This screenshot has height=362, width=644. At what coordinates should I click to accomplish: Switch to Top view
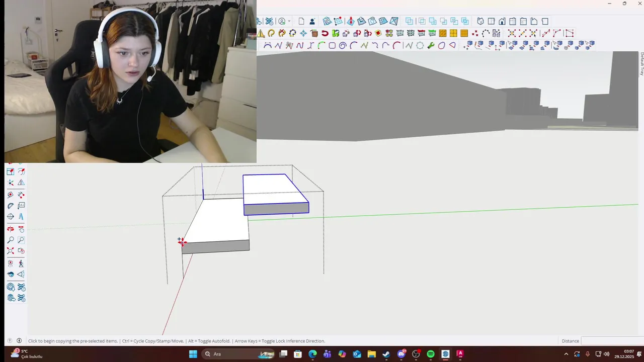491,21
